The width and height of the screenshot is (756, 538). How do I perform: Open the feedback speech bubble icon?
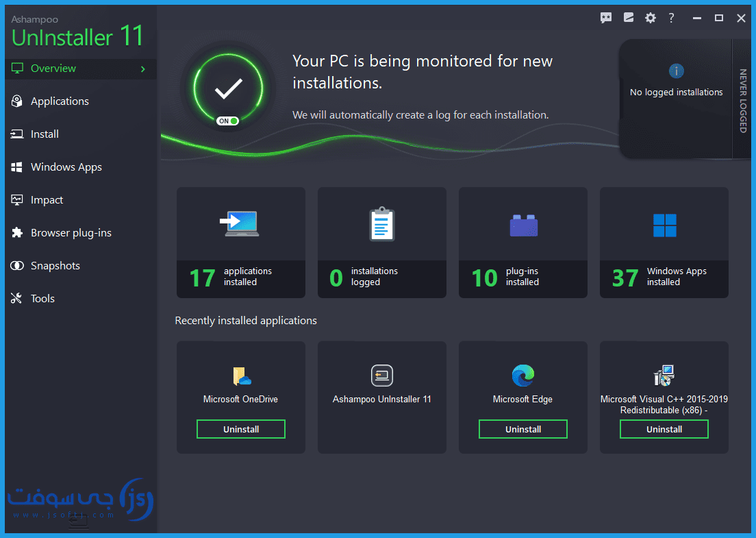tap(606, 19)
